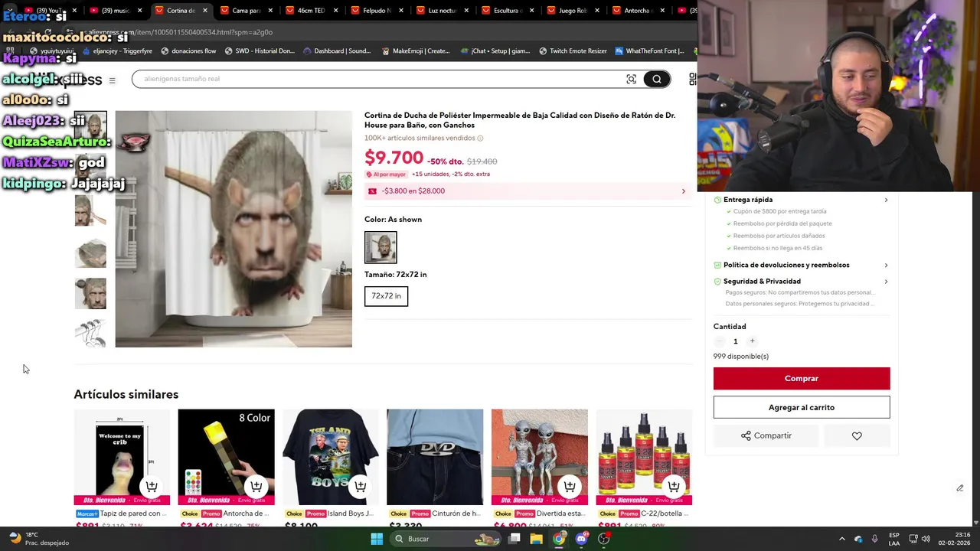Open 'jChat • Setup' bookmark
This screenshot has width=980, height=551.
[x=495, y=51]
